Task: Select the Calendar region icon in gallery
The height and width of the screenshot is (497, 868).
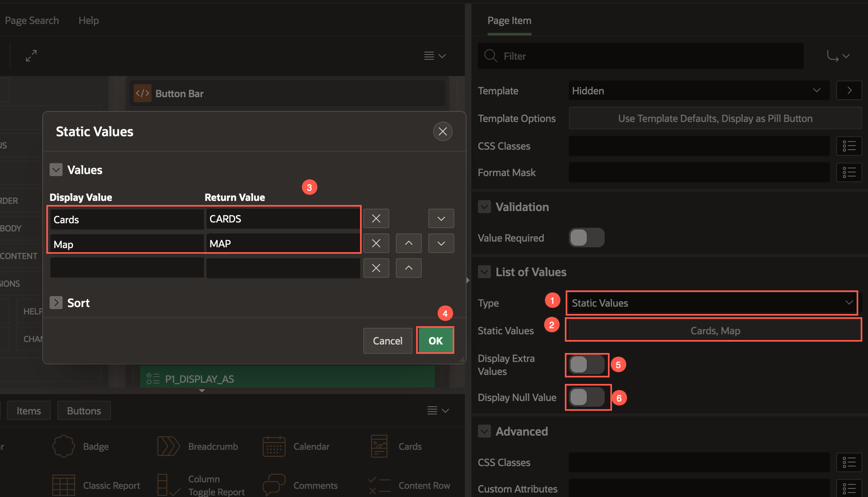Action: (274, 446)
